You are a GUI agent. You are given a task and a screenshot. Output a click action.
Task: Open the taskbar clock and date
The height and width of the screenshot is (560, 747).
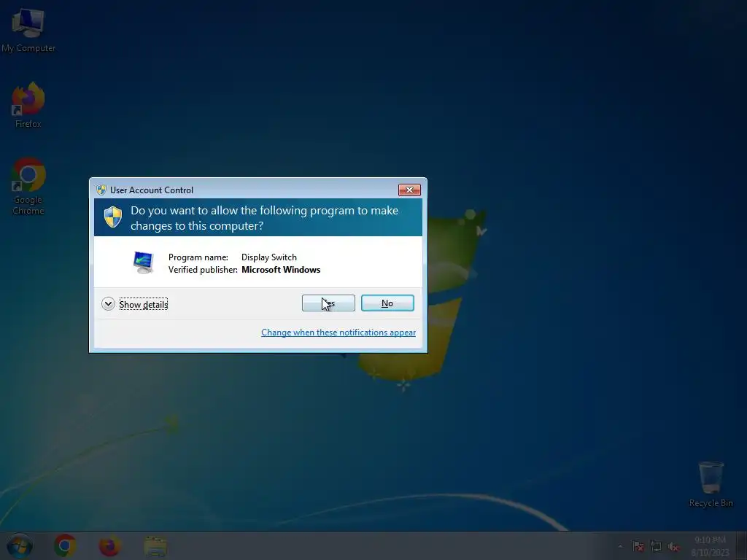point(710,545)
